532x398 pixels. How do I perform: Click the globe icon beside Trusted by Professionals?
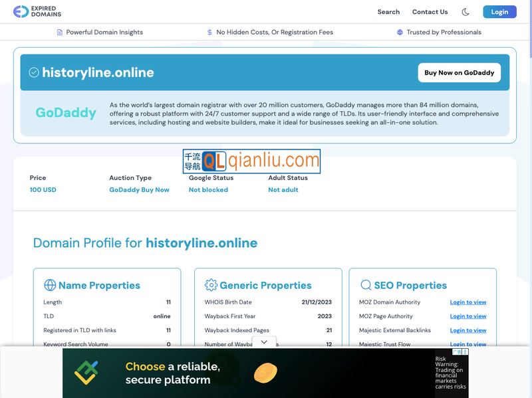(400, 32)
